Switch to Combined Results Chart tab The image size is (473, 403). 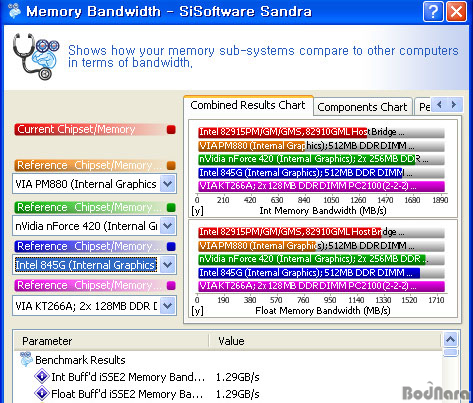click(x=248, y=105)
